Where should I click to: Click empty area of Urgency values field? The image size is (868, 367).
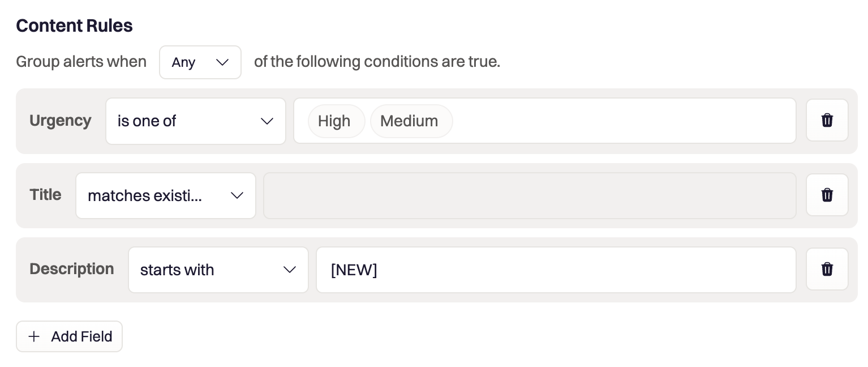point(622,121)
